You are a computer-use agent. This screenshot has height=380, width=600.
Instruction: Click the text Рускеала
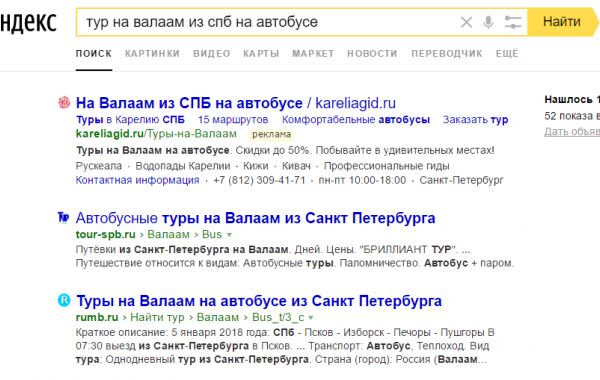coord(99,166)
